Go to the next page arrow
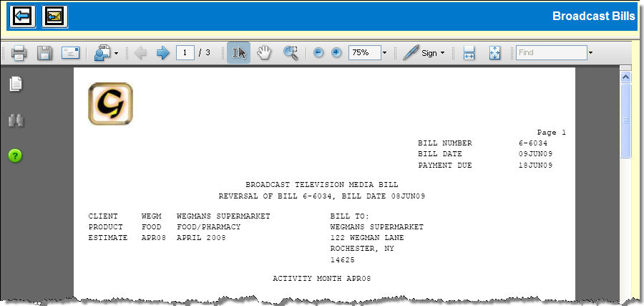 pyautogui.click(x=162, y=53)
